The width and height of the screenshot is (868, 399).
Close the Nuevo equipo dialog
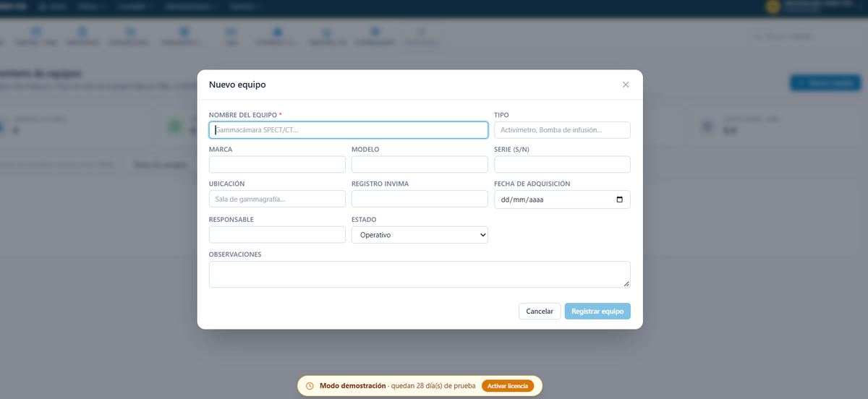626,85
